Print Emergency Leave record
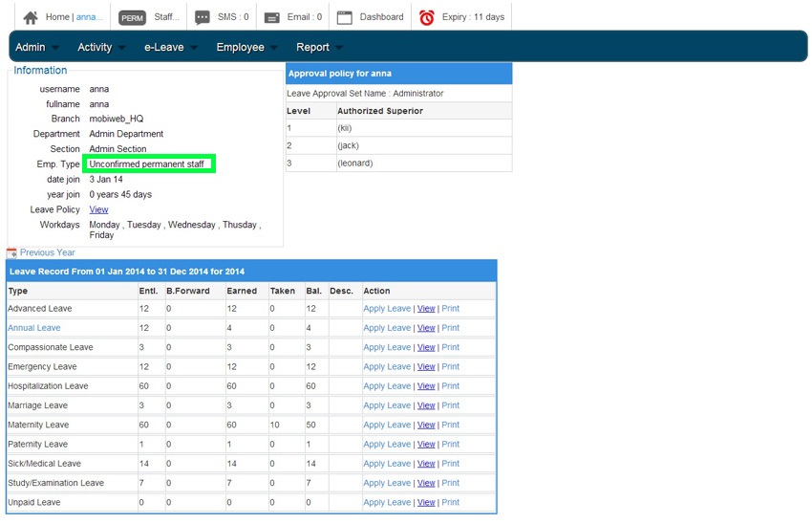 tap(451, 367)
